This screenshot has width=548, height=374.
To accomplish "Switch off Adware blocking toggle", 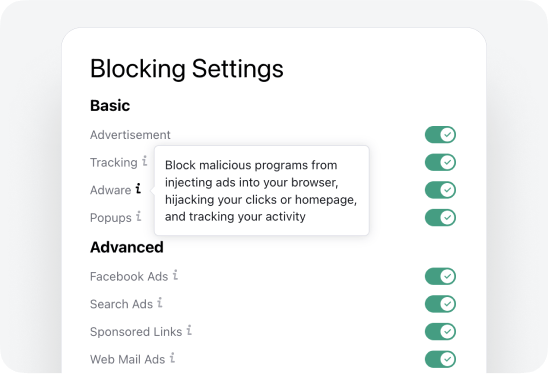I will coord(440,190).
